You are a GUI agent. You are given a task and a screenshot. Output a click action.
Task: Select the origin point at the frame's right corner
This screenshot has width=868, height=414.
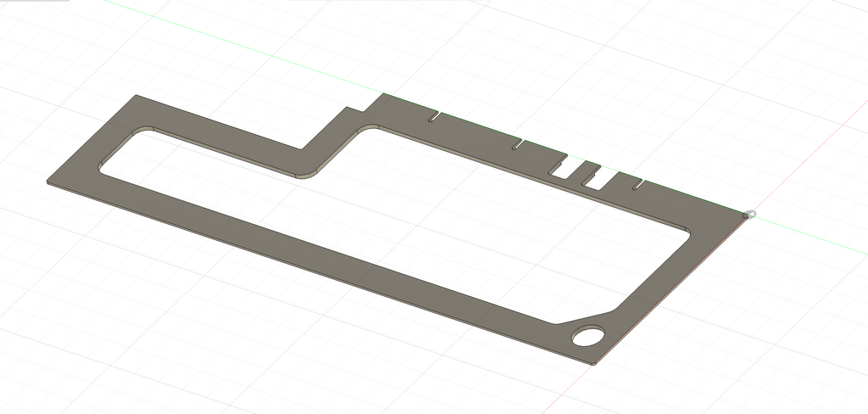[x=748, y=215]
